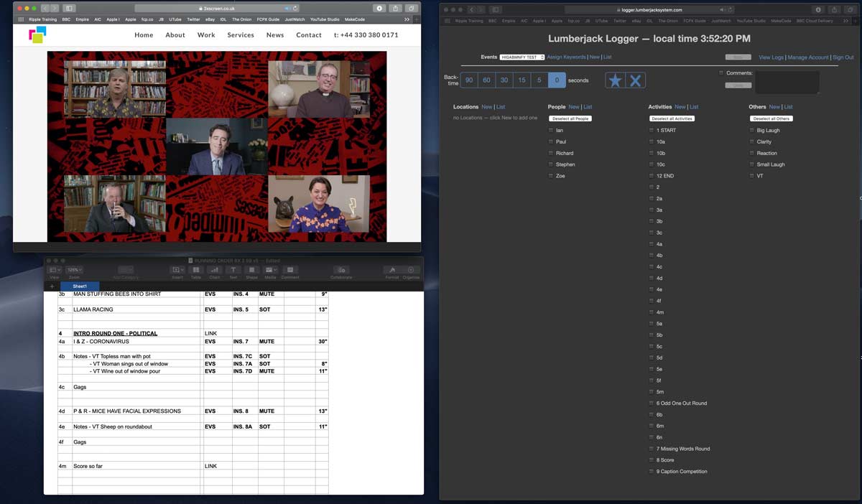This screenshot has height=504, width=862.
Task: Open Zoom percentage dropdown in Numbers
Action: point(74,270)
